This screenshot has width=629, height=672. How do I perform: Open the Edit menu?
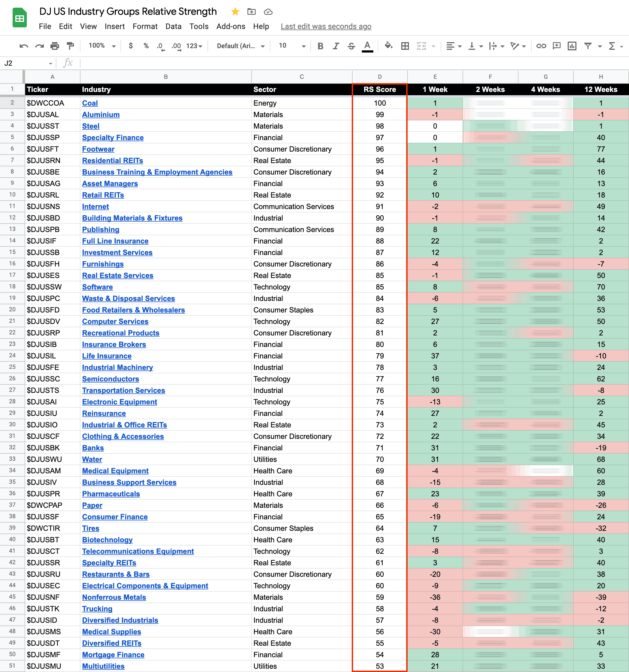click(65, 26)
